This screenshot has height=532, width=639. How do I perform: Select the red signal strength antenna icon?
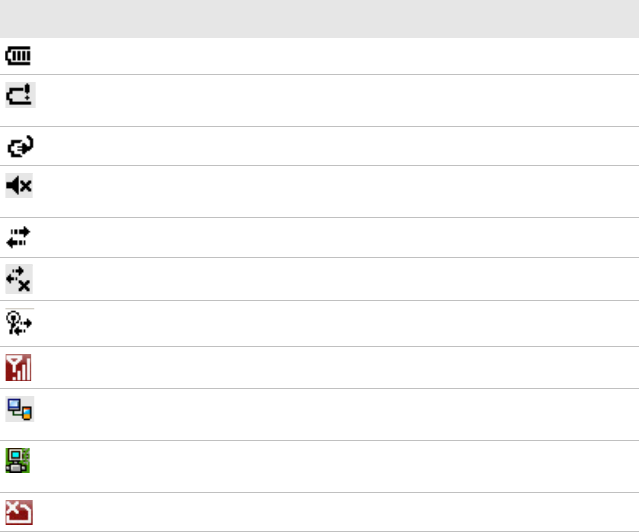pos(18,367)
